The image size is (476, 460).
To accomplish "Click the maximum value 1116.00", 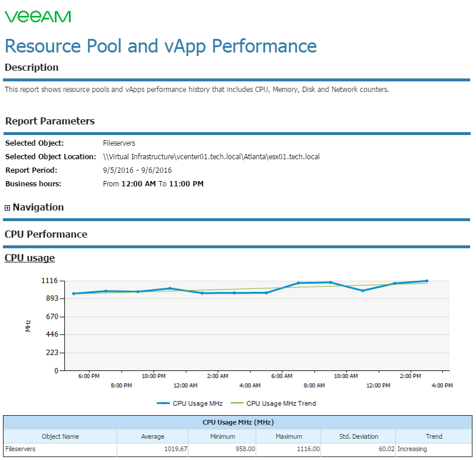I will click(309, 449).
